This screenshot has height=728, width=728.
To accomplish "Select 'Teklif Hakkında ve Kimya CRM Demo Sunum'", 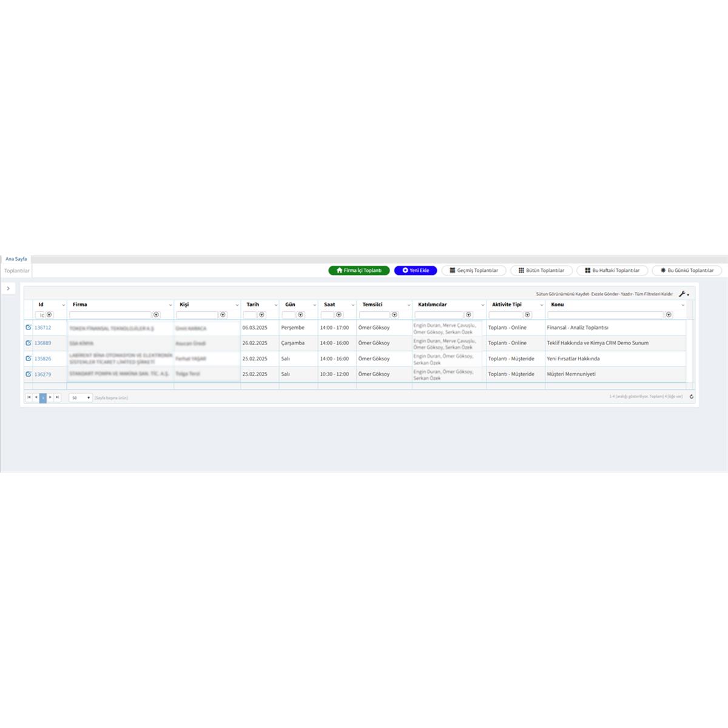I will coord(616,343).
